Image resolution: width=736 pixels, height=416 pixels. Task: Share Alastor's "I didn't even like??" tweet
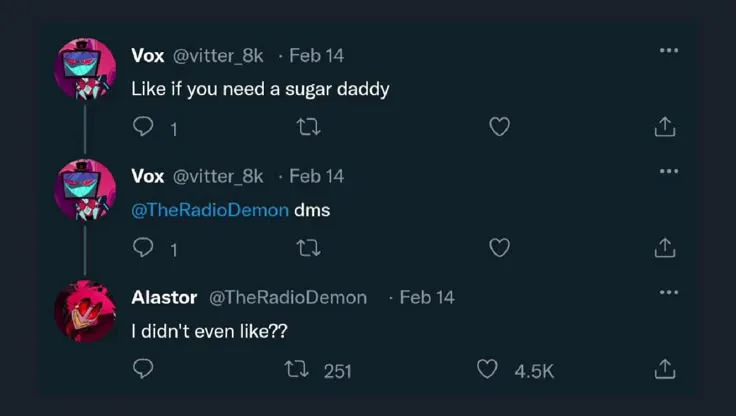point(665,369)
